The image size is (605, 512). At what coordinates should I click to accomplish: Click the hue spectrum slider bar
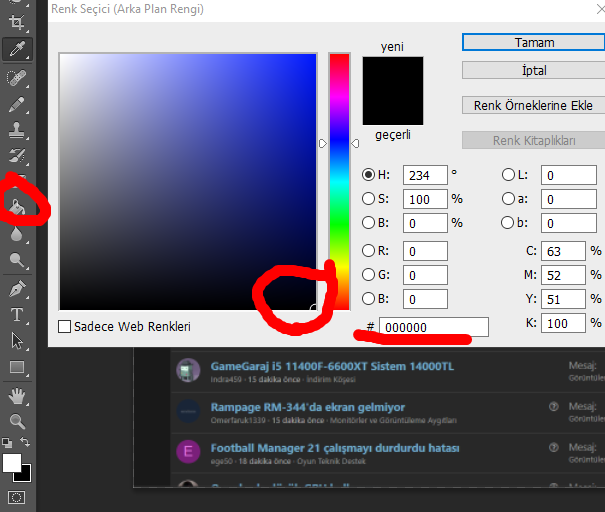[339, 181]
